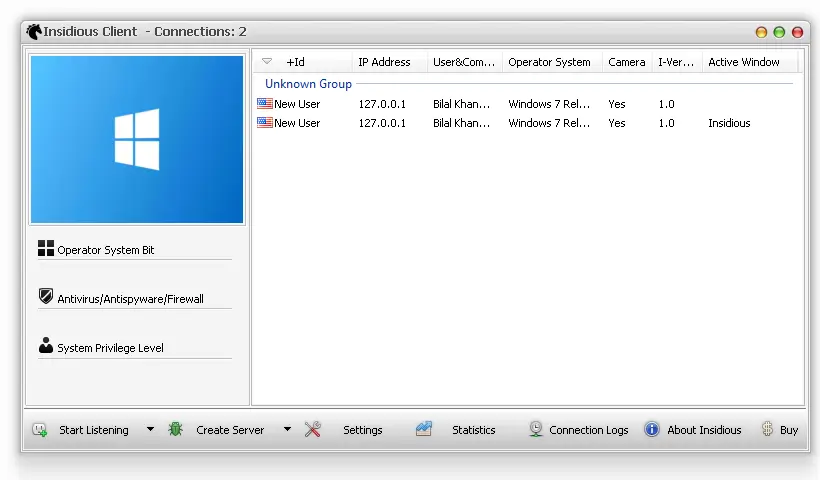This screenshot has width=820, height=480.
Task: Open Settings via the tools icon
Action: tap(313, 430)
